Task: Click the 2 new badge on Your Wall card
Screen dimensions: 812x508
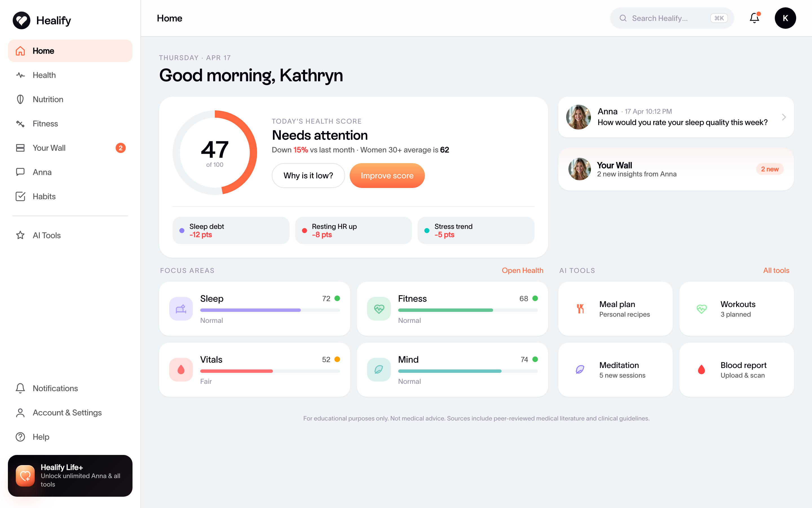Action: pyautogui.click(x=770, y=169)
